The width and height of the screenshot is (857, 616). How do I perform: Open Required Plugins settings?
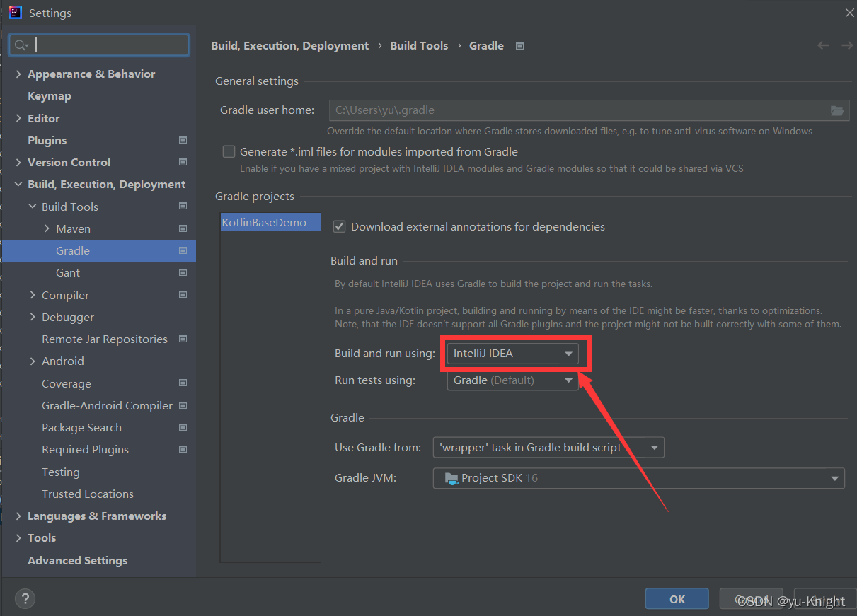click(85, 449)
